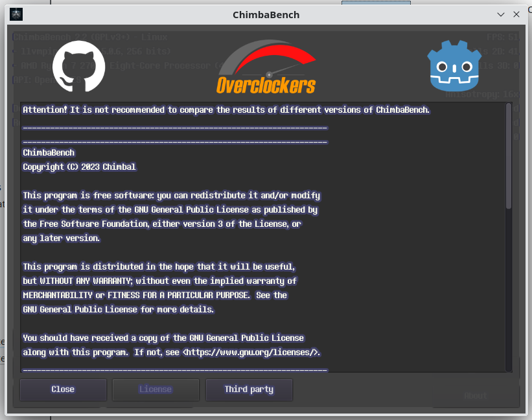Minimize window using title bar chevron

(501, 15)
